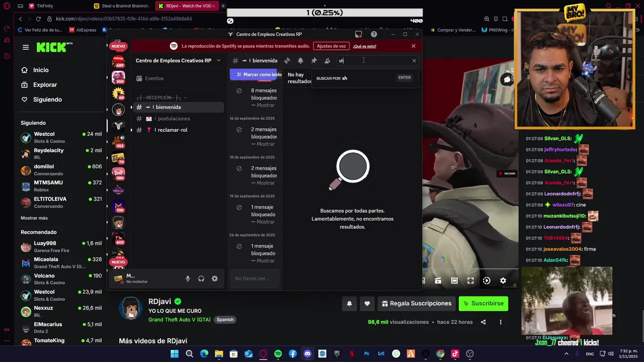Show blocked message under 26 de septiembre
Image resolution: width=644 pixels, height=362 pixels.
(266, 260)
